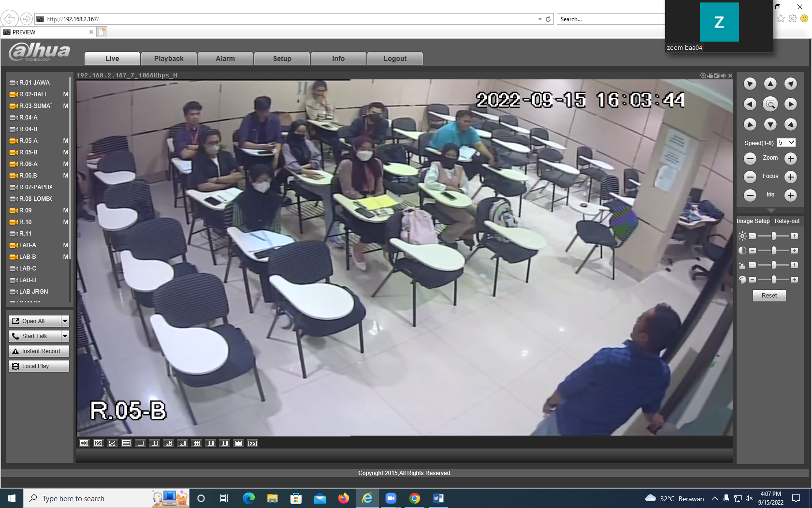812x508 pixels.
Task: Adjust the contrast slider handle
Action: 774,251
